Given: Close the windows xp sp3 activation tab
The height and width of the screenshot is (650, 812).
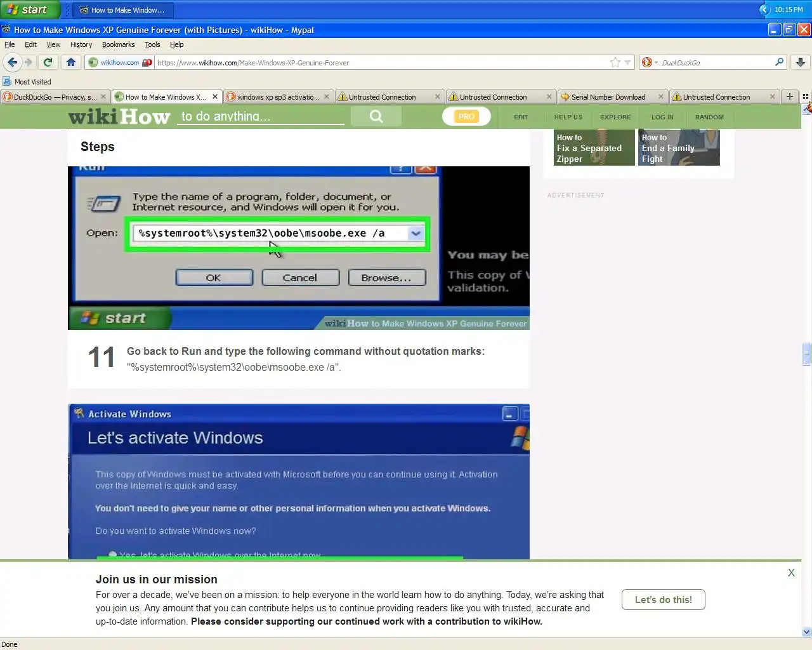Looking at the screenshot, I should point(327,96).
